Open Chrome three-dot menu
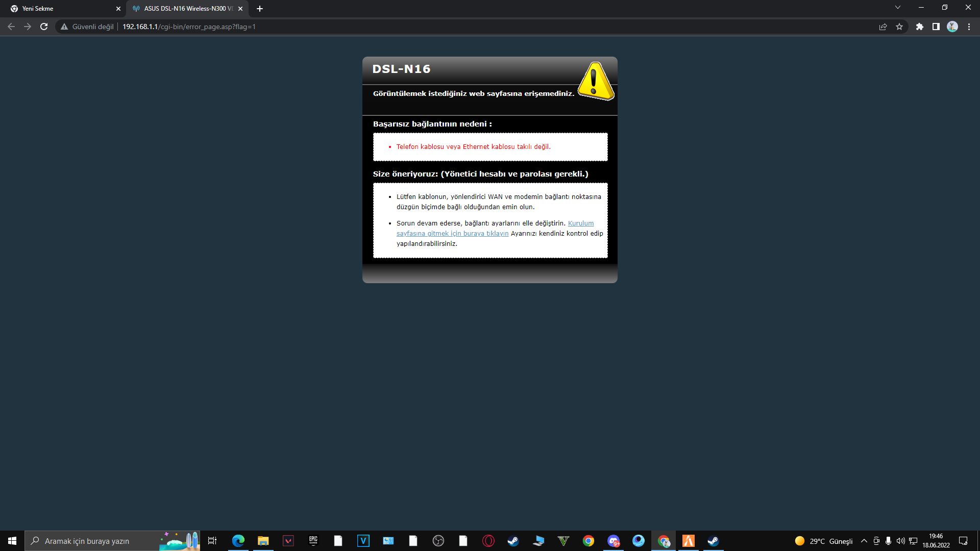980x551 pixels. coord(969,27)
